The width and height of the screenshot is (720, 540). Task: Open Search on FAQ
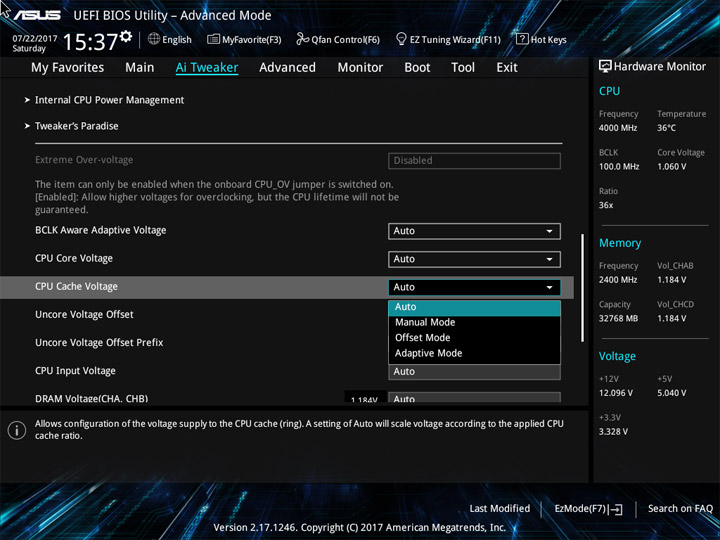coord(680,509)
